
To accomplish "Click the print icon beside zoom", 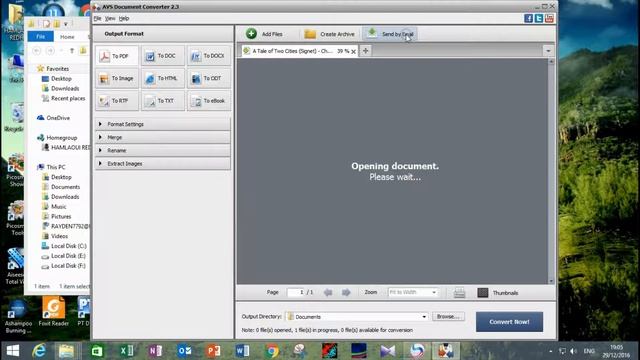I will point(459,293).
